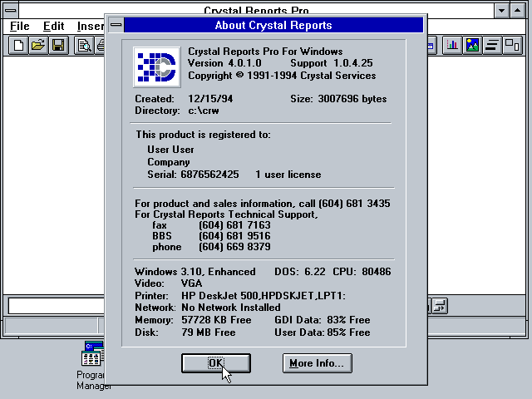532x399 pixels.
Task: Click the fax number '(604) 681 7163'
Action: [234, 225]
